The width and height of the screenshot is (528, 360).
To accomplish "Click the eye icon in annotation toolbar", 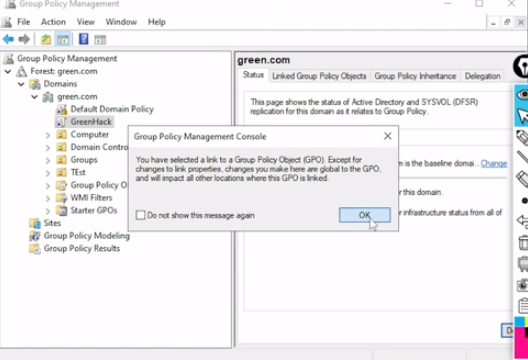I will pos(522,94).
